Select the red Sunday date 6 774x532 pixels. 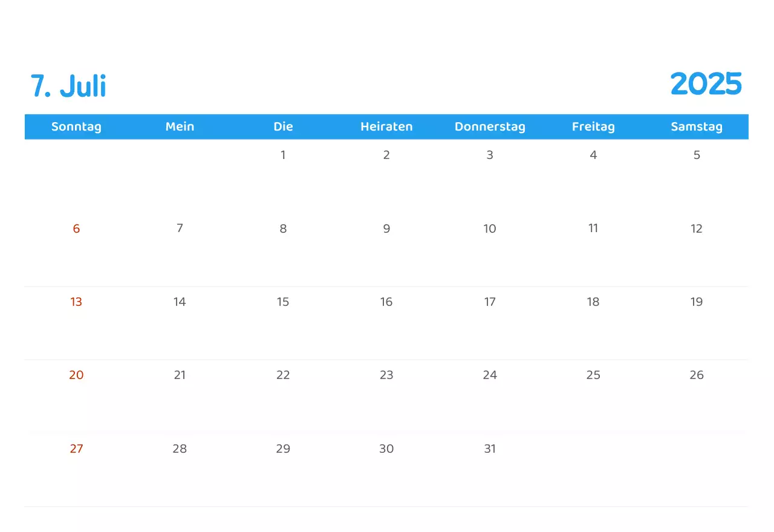click(76, 229)
